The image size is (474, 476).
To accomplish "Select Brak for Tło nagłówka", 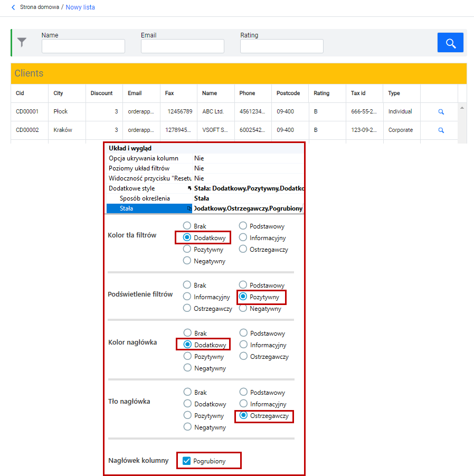I will 187,392.
